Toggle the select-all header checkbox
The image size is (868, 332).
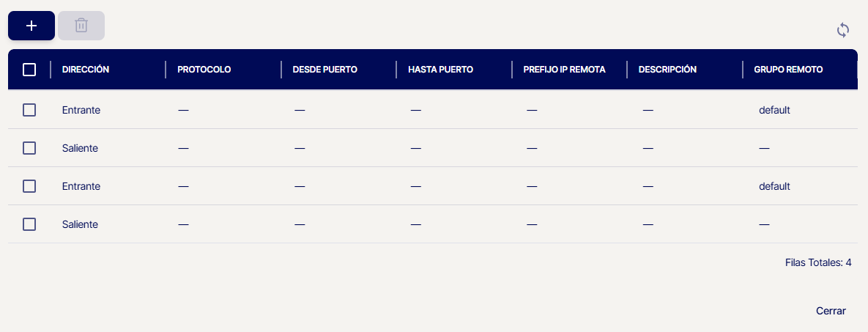pos(29,70)
